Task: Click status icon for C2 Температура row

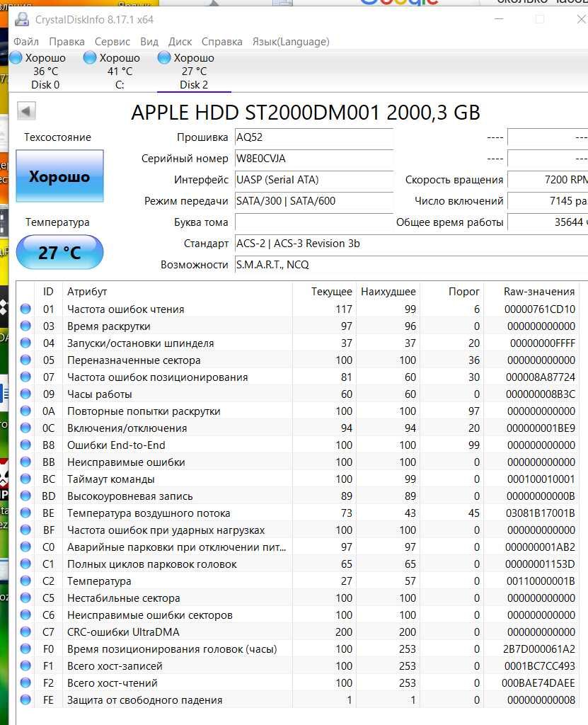Action: coord(25,581)
